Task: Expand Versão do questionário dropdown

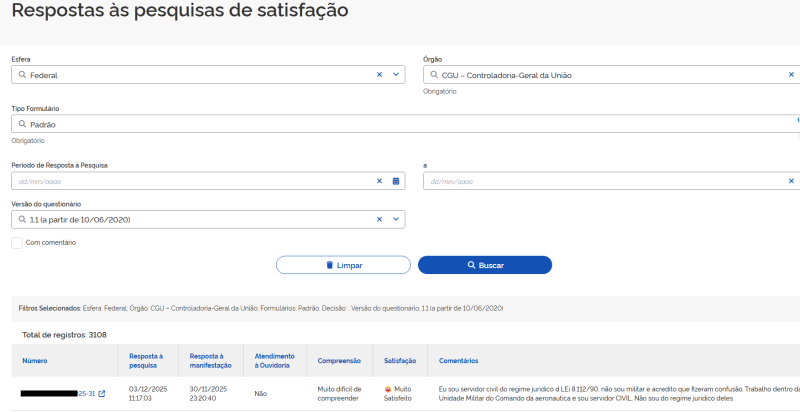Action: tap(396, 219)
